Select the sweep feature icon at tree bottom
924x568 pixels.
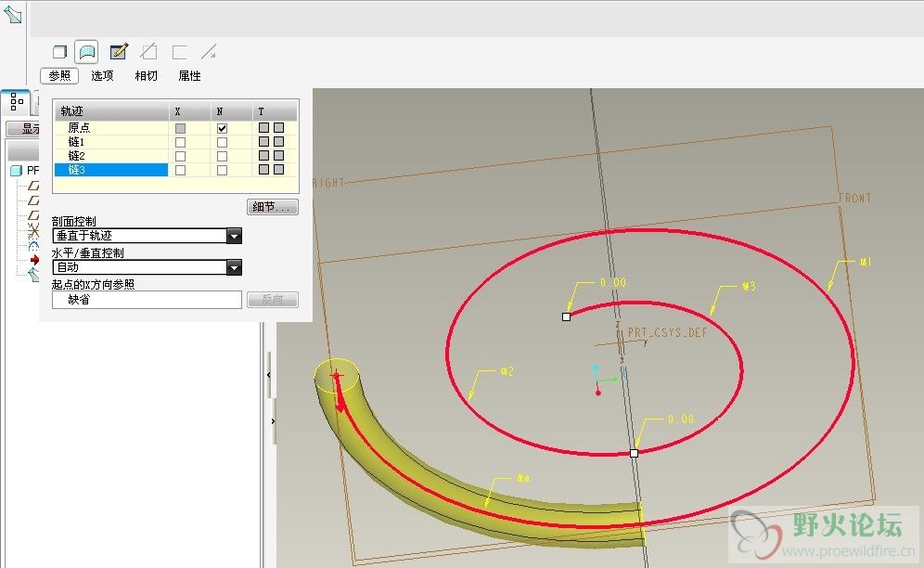[33, 274]
